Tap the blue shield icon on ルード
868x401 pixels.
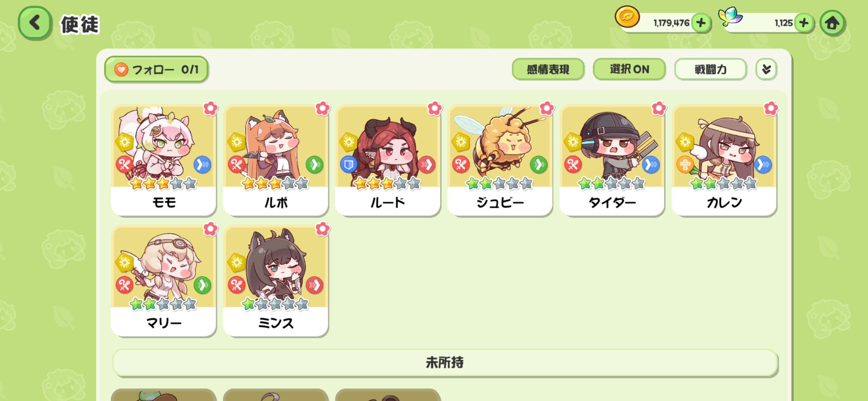click(349, 164)
